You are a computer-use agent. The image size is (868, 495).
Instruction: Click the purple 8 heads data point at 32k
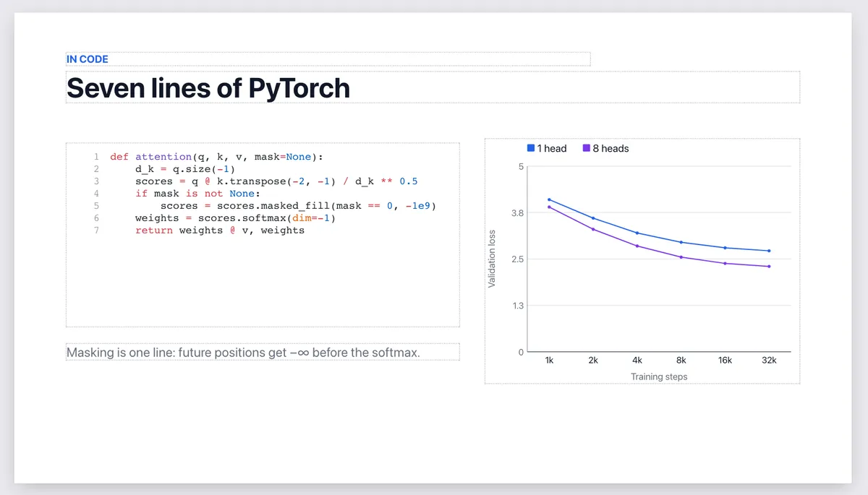pyautogui.click(x=769, y=267)
